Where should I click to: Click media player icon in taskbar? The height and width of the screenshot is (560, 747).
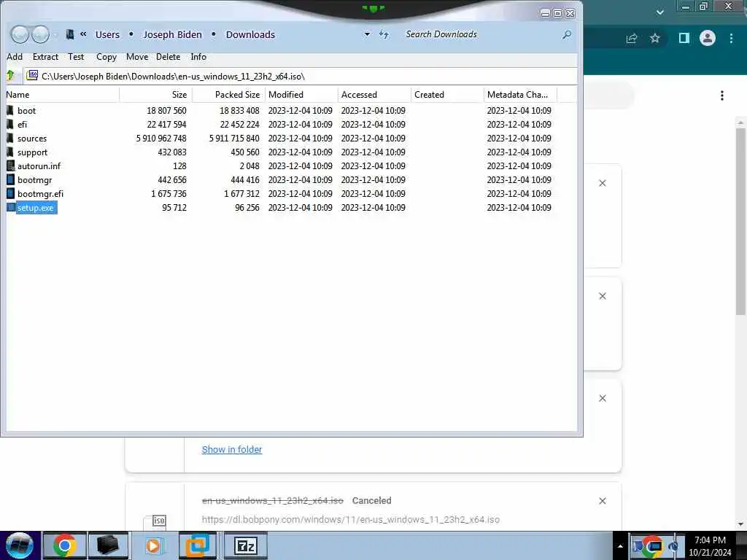[153, 545]
